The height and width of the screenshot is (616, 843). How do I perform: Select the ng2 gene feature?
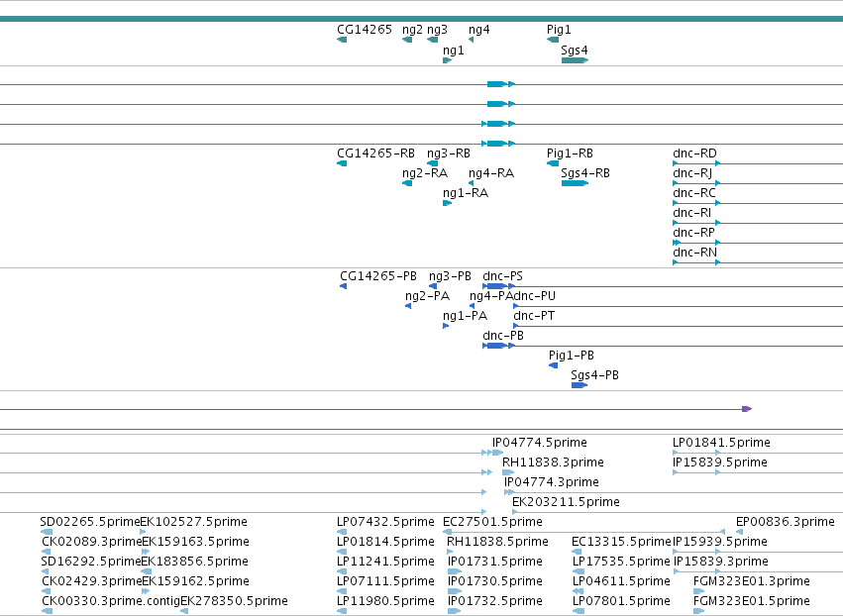pos(407,40)
